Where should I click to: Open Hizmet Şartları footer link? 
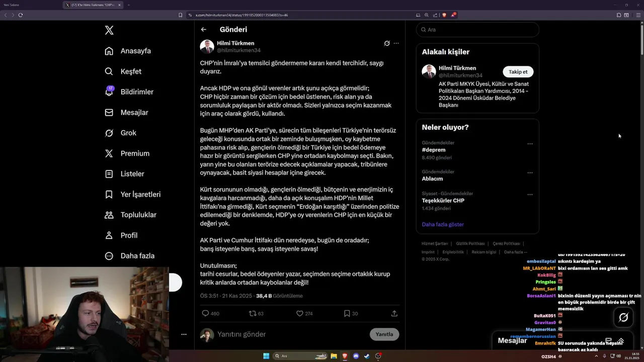click(x=435, y=243)
